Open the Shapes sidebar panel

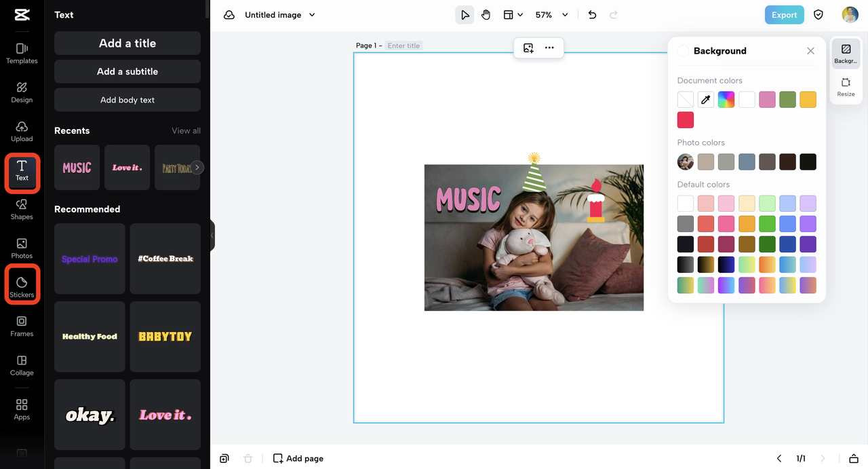click(22, 209)
